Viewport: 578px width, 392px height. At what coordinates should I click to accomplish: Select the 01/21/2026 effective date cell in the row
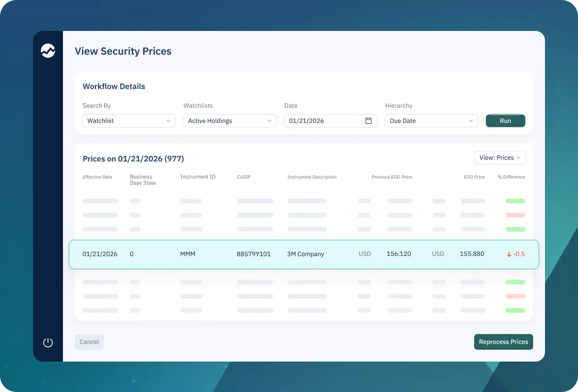(100, 254)
